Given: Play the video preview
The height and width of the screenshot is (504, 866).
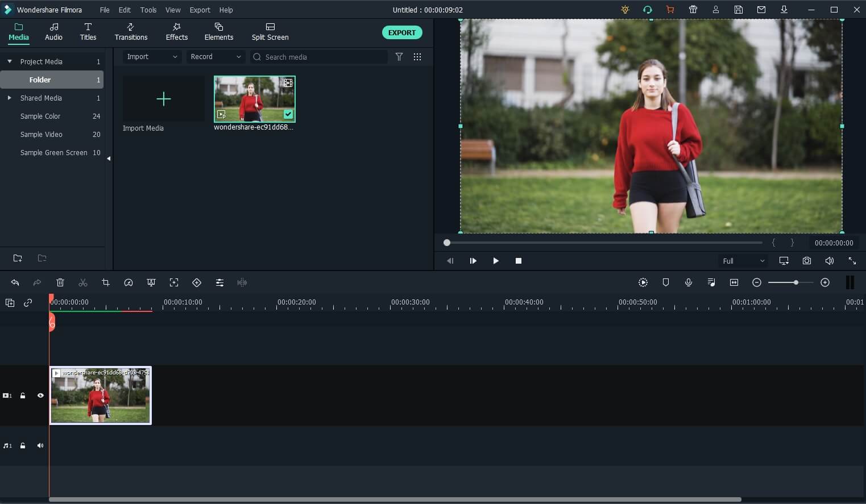Looking at the screenshot, I should tap(495, 261).
